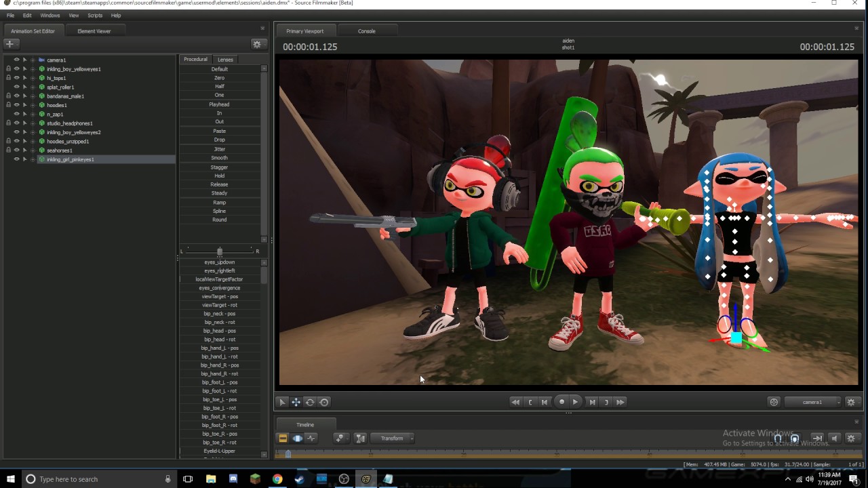Step to next frame

click(x=592, y=402)
